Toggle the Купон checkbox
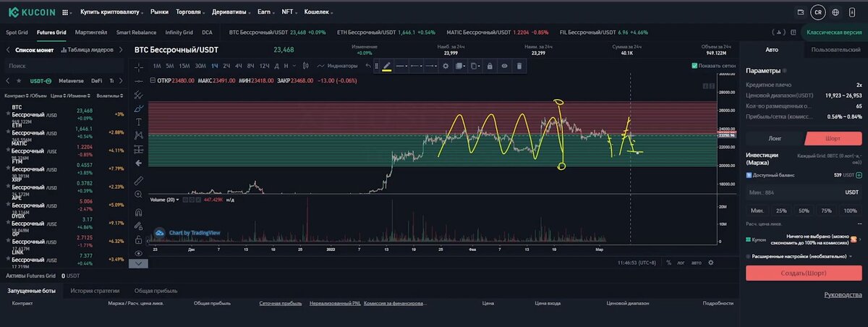The height and width of the screenshot is (327, 868). point(749,239)
